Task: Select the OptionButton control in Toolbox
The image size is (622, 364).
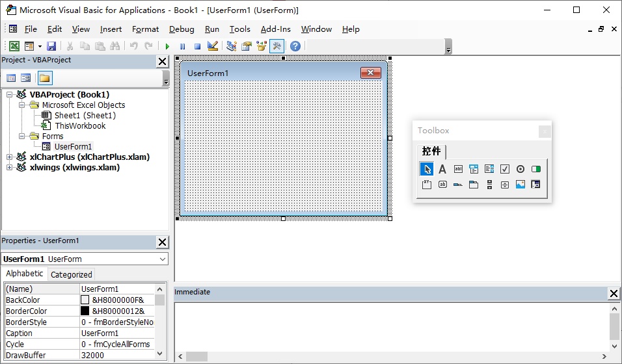Action: pos(521,169)
